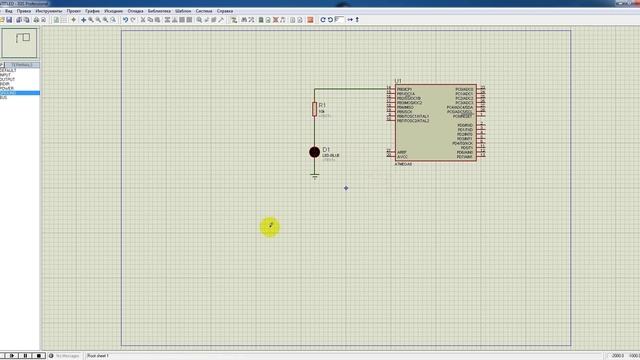Click the Block Move icon

pyautogui.click(x=175, y=20)
